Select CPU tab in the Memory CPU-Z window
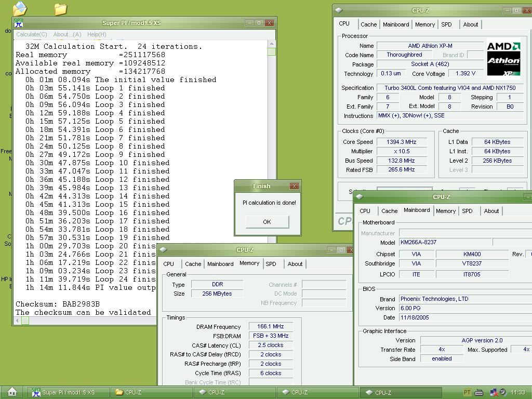Screen dimensions: 532x399 (169, 264)
